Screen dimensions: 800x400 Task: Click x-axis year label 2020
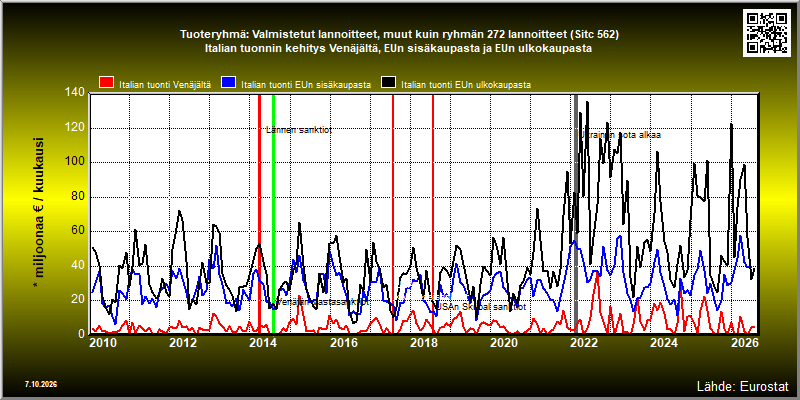504,343
